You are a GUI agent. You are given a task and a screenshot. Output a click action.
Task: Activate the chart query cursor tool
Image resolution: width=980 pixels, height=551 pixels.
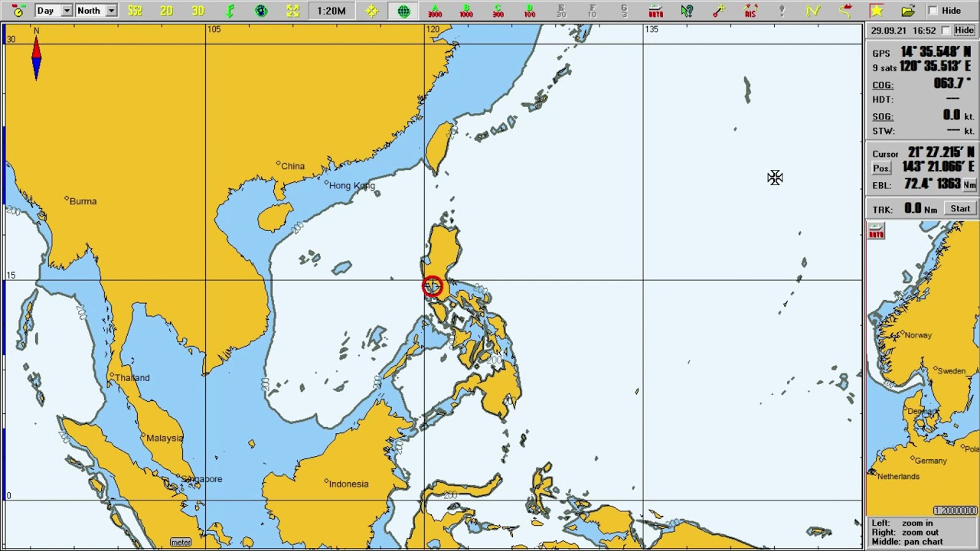point(687,11)
